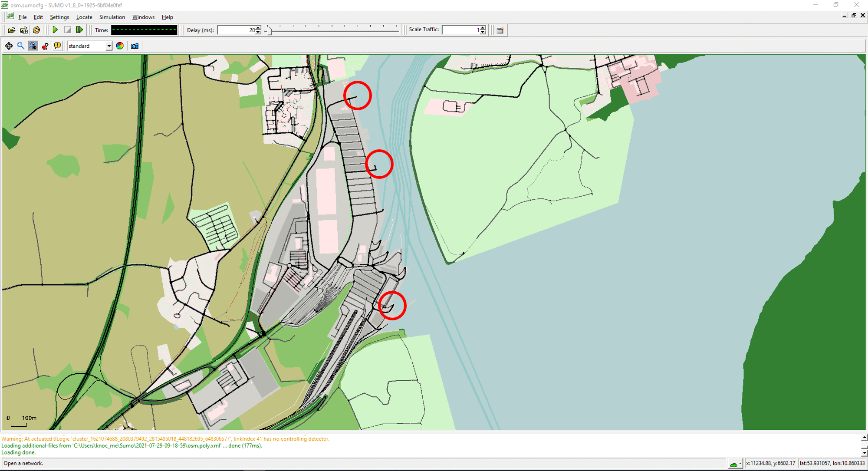Take a screenshot with camera icon
868x471 pixels.
[135, 46]
